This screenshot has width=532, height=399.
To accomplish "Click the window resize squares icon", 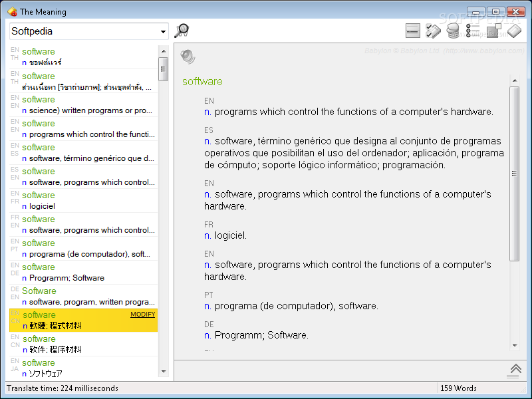I will coord(493,31).
